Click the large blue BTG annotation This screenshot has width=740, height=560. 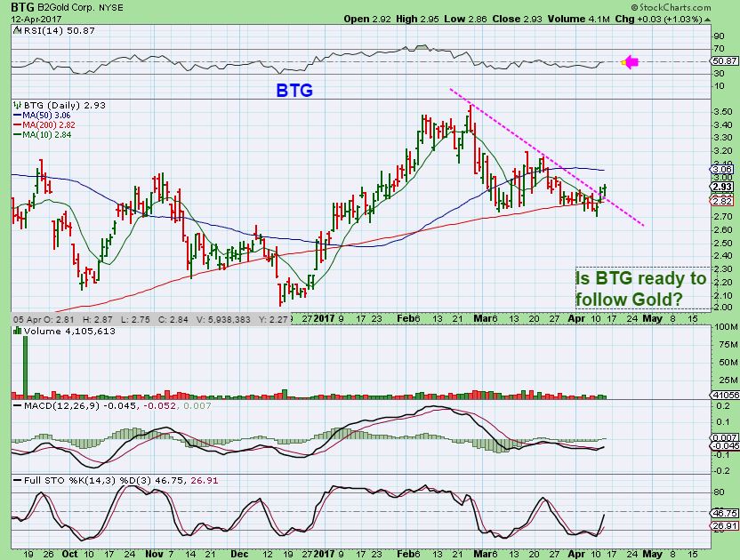294,90
